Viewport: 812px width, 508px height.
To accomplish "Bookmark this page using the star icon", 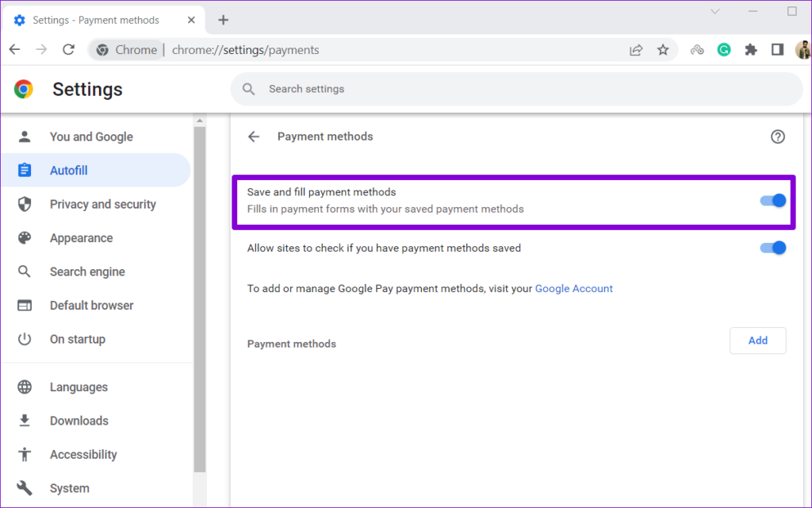I will click(x=663, y=49).
